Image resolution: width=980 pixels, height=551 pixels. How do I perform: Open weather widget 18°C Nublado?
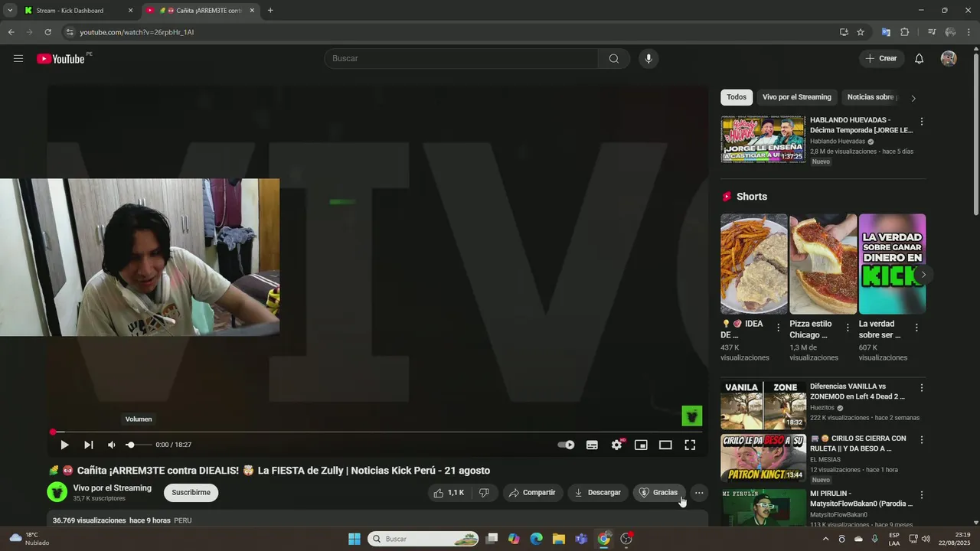tap(29, 539)
